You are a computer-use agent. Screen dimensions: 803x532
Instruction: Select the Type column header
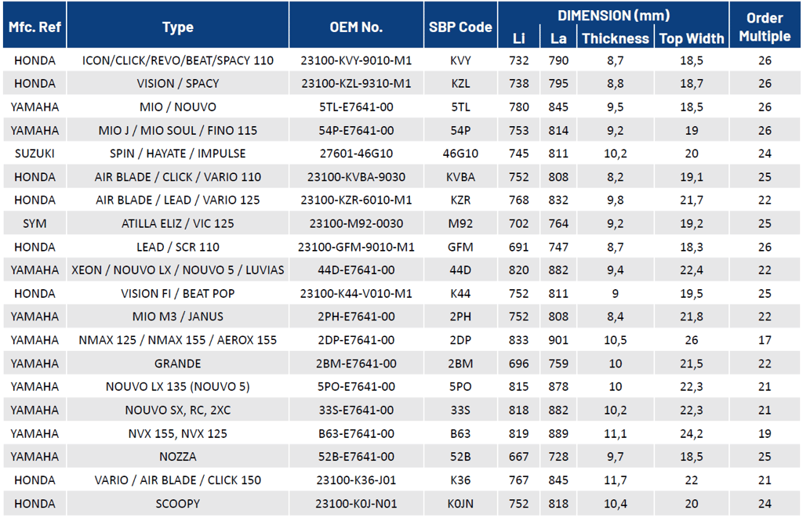tap(178, 27)
